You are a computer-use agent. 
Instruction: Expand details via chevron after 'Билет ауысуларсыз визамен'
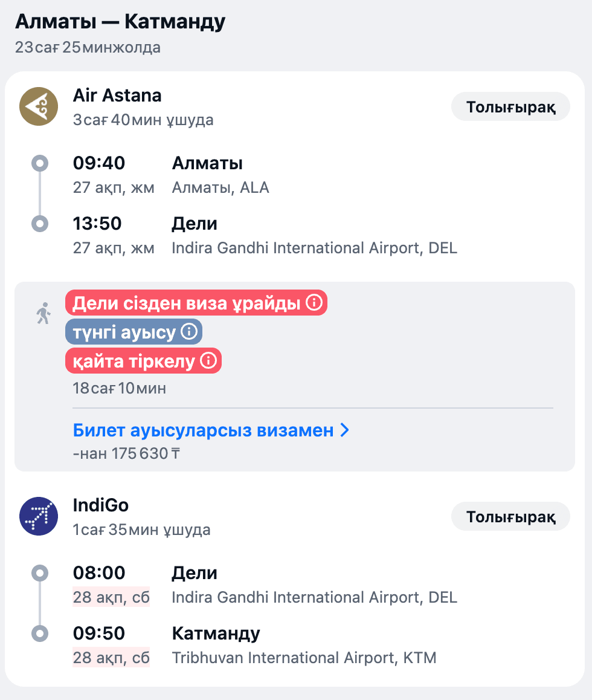point(344,430)
